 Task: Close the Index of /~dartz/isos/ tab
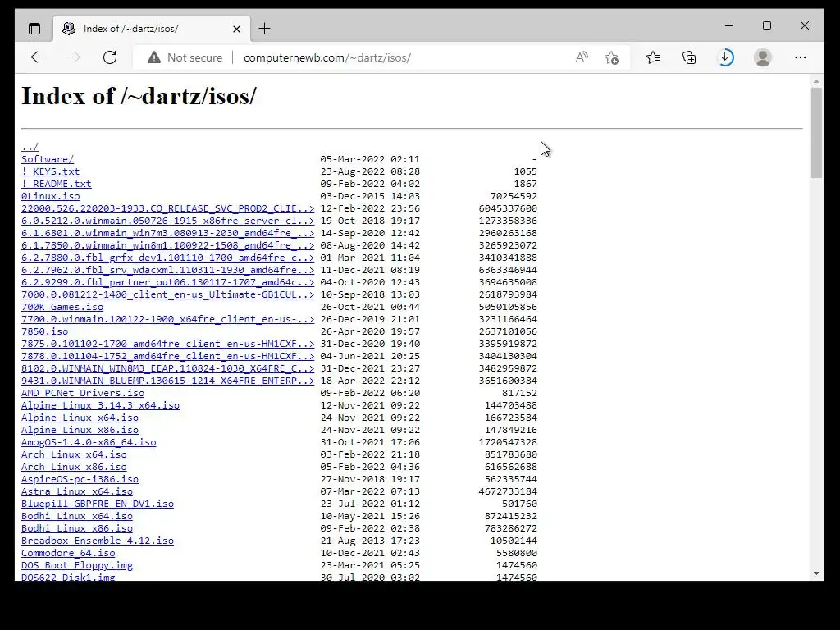pyautogui.click(x=236, y=29)
